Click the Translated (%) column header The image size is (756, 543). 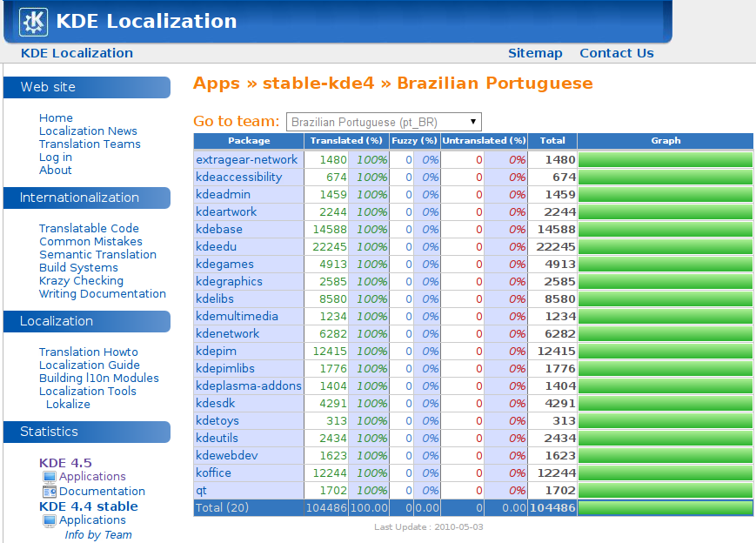point(346,141)
